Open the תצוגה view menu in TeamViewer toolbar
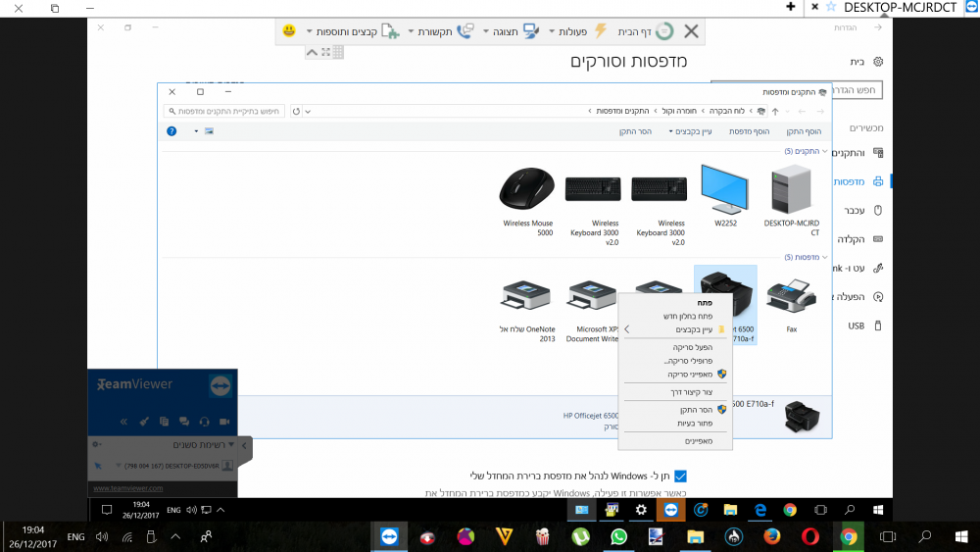 (x=512, y=31)
